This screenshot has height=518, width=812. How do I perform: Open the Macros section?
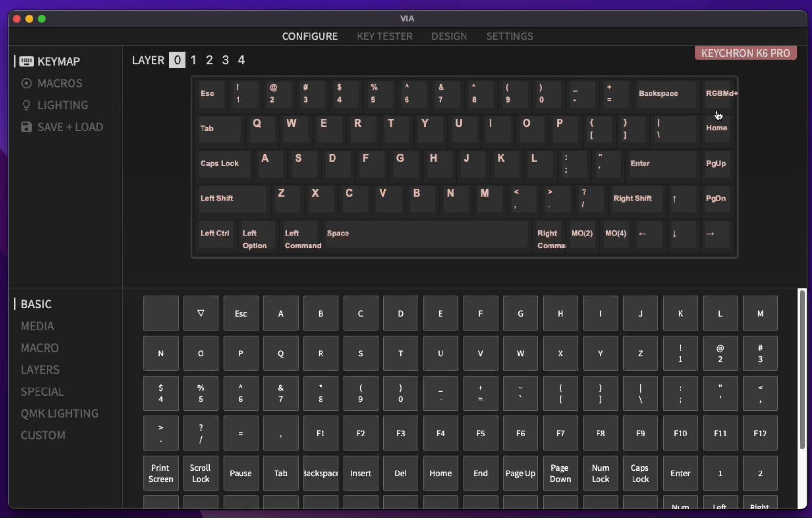coord(52,83)
